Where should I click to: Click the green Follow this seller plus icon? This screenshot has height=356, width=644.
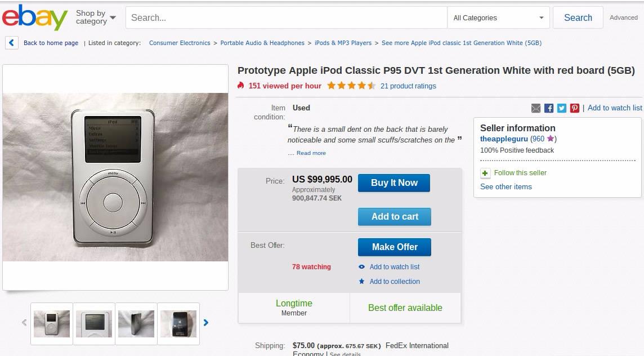coord(485,173)
